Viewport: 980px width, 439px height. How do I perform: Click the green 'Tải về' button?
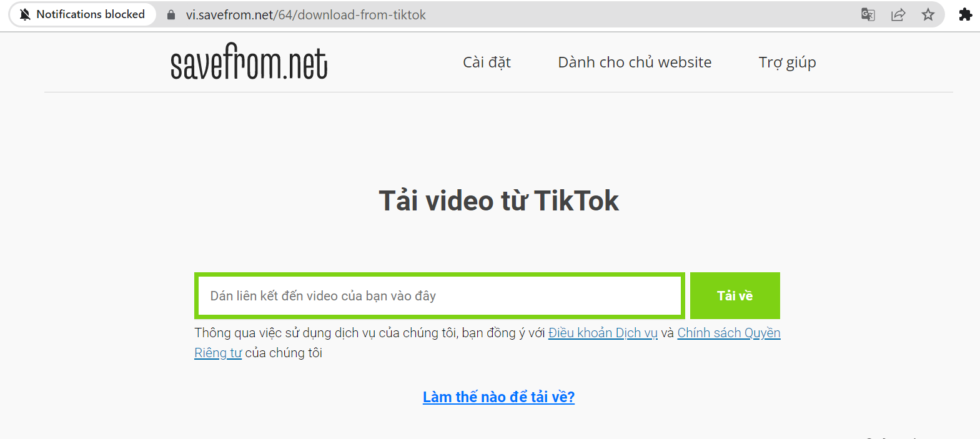[x=735, y=295]
